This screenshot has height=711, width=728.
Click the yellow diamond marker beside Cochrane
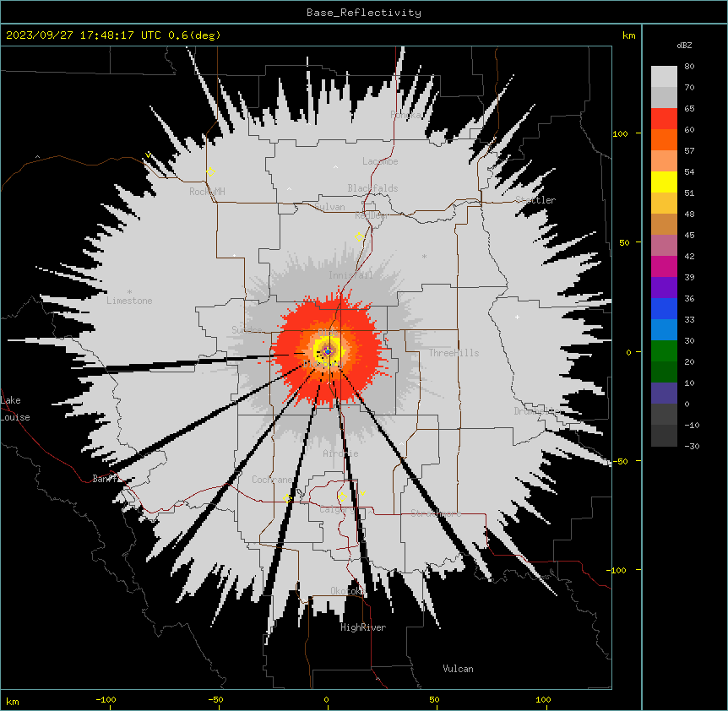point(287,499)
